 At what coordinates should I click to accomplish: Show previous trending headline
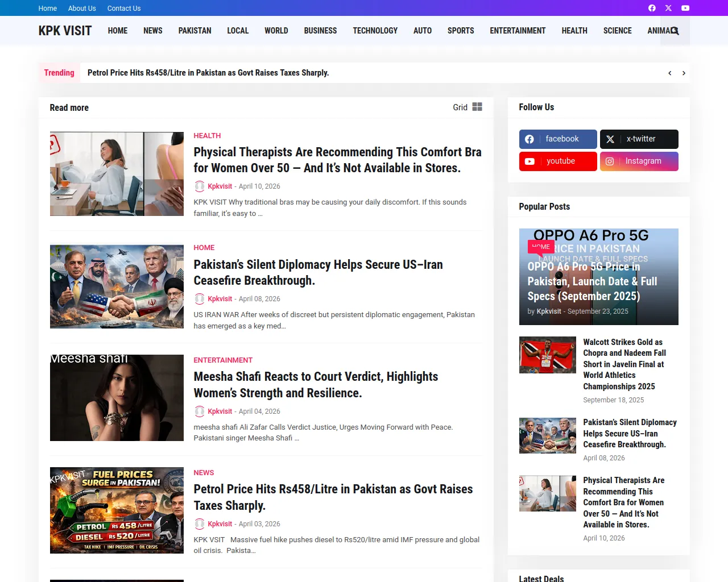pyautogui.click(x=670, y=73)
